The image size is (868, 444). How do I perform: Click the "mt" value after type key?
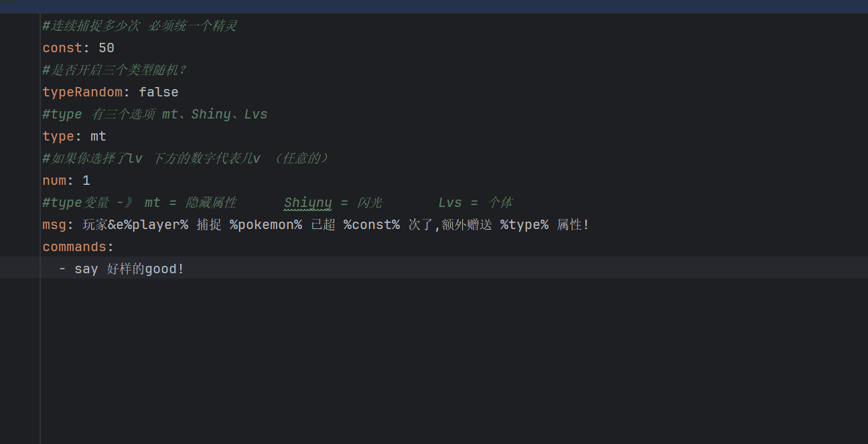point(98,137)
